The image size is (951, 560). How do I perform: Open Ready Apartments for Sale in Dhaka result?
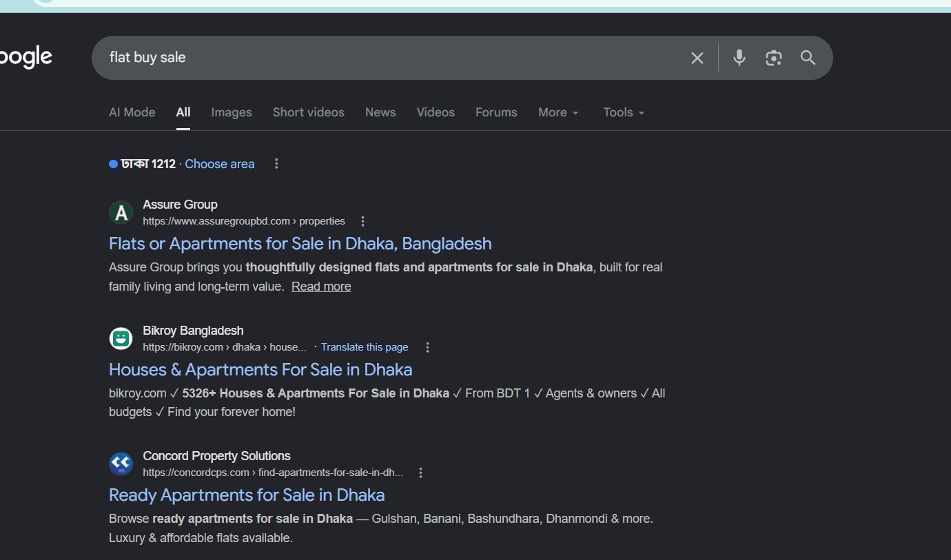[247, 495]
